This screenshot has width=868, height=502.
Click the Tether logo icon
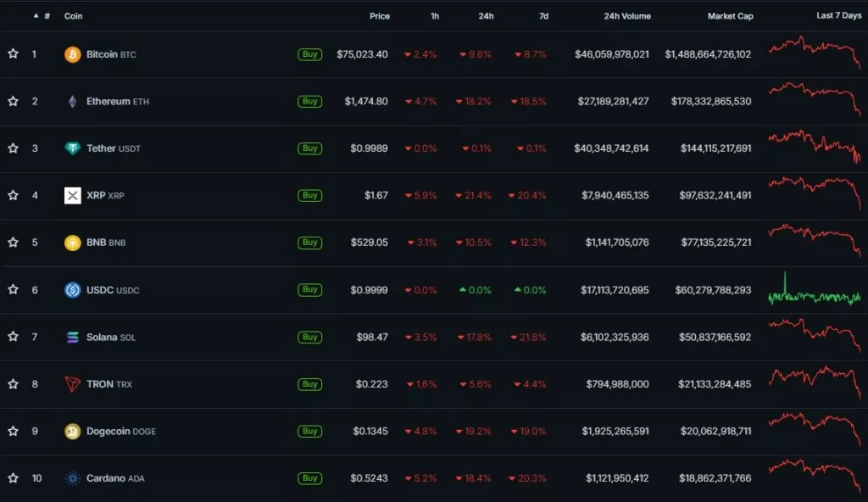click(73, 148)
